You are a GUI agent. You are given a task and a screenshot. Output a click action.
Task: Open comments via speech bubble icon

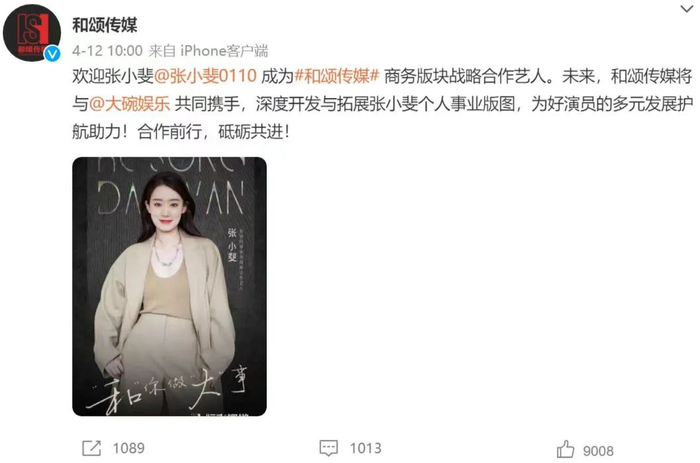(x=329, y=448)
